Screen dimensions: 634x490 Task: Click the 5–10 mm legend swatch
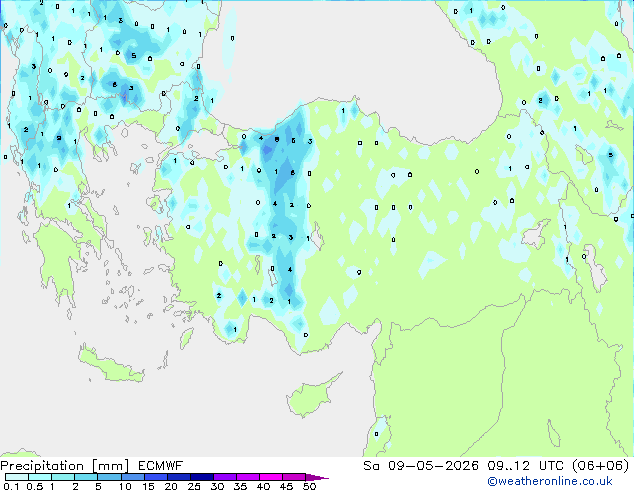pos(109,477)
